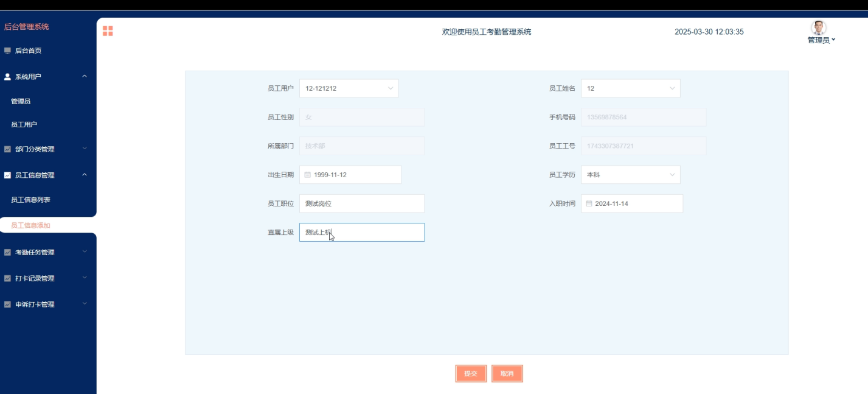Image resolution: width=868 pixels, height=394 pixels.
Task: Click the 后台管理系统 title
Action: click(27, 27)
